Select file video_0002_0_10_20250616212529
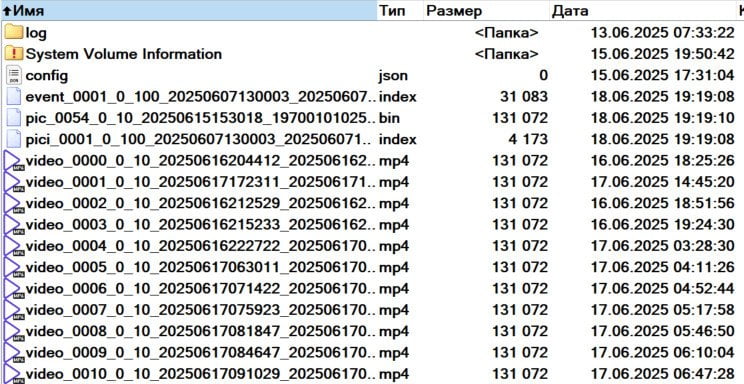The height and width of the screenshot is (384, 744). coord(201,204)
